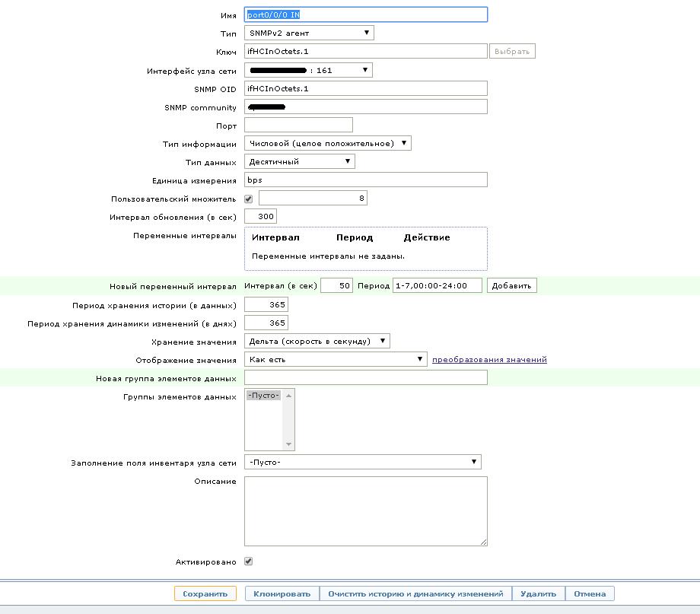Click the multiplier value field showing 8

313,199
